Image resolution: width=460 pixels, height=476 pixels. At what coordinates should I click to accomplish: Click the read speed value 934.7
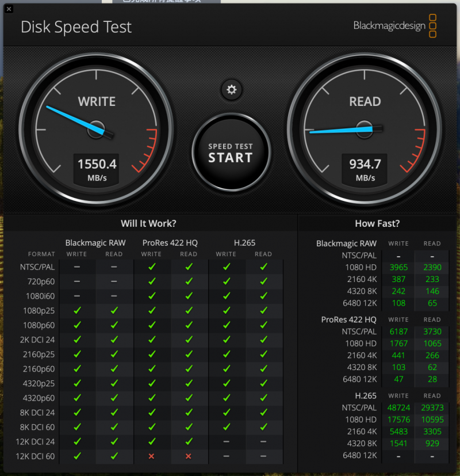click(x=365, y=164)
